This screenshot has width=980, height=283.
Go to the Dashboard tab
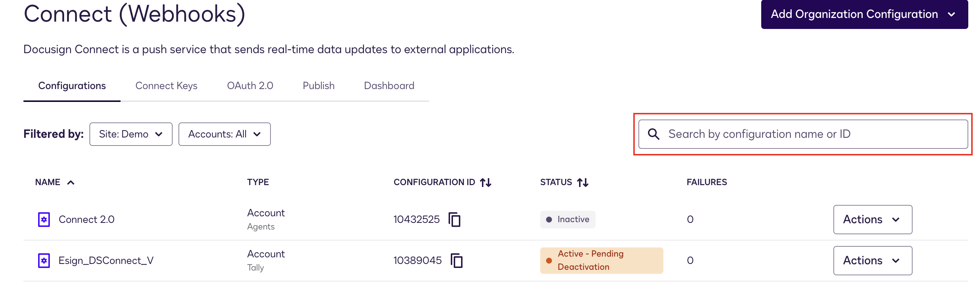(389, 85)
